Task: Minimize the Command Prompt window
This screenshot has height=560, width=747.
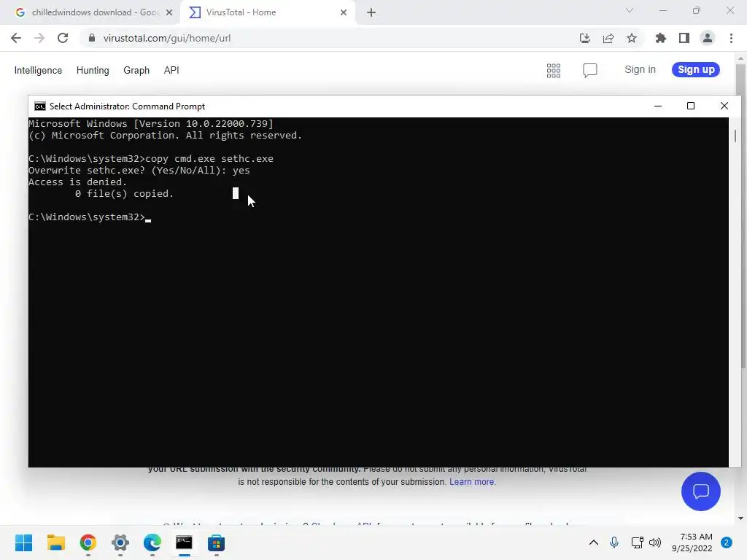Action: click(658, 106)
